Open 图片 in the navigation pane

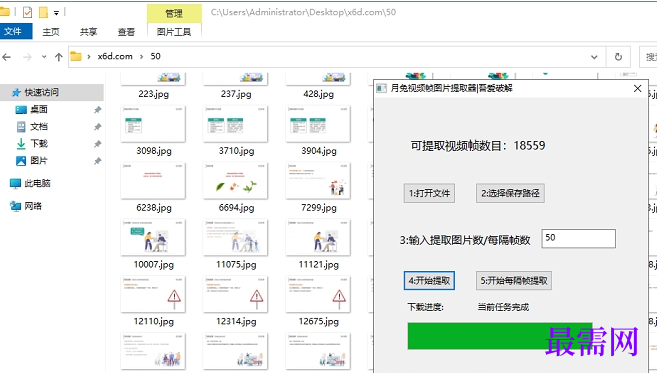pyautogui.click(x=39, y=161)
